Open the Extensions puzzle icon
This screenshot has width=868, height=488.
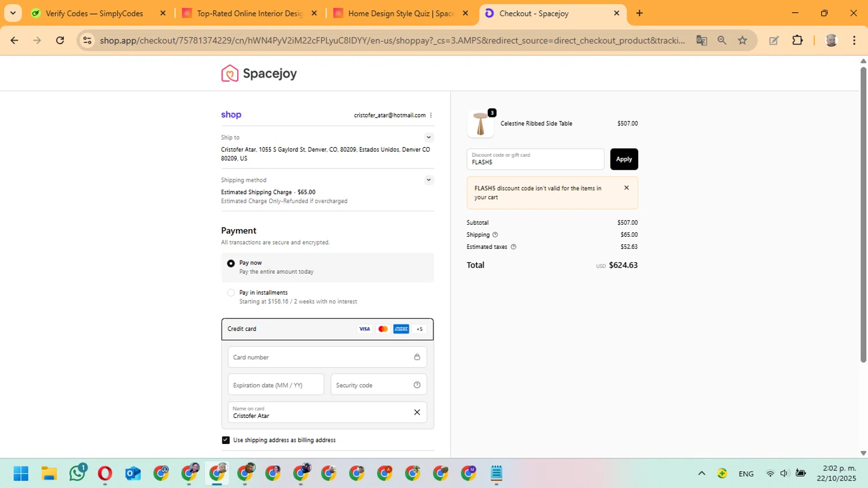point(797,41)
